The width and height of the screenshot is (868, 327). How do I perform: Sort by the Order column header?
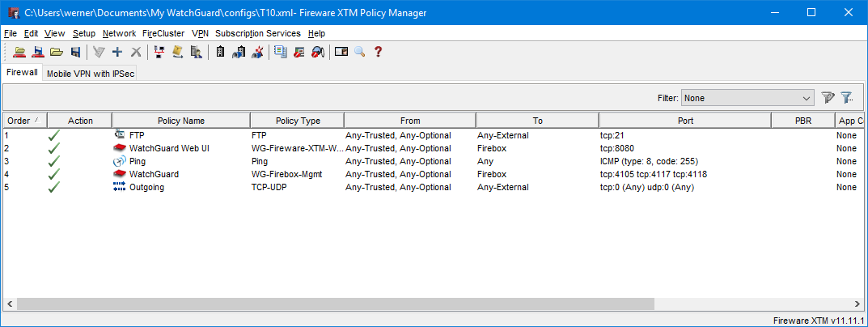(x=25, y=121)
